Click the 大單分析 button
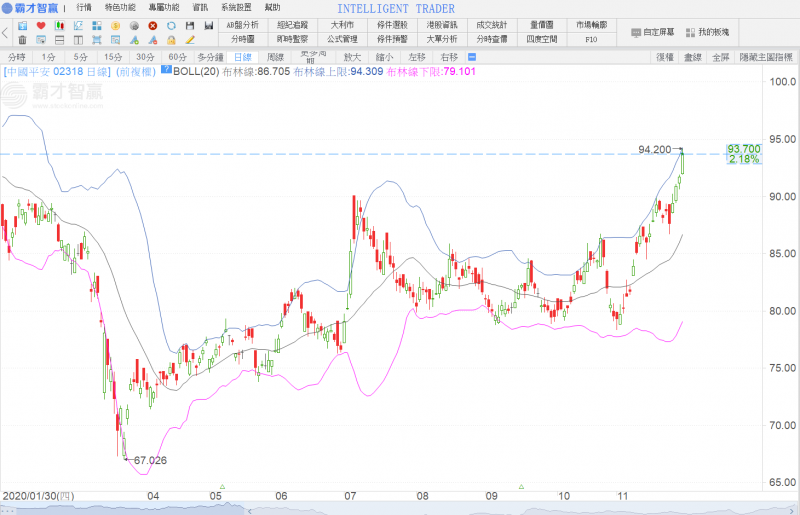The image size is (800, 515). (442, 39)
